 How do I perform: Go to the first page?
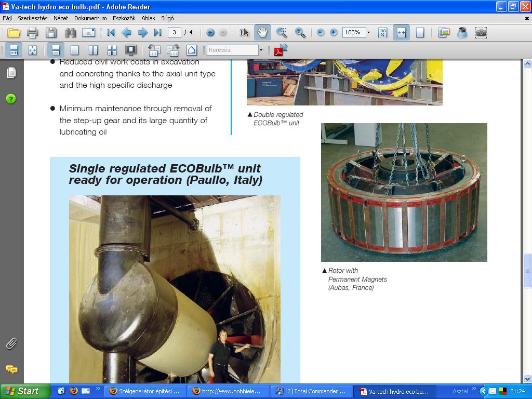111,33
